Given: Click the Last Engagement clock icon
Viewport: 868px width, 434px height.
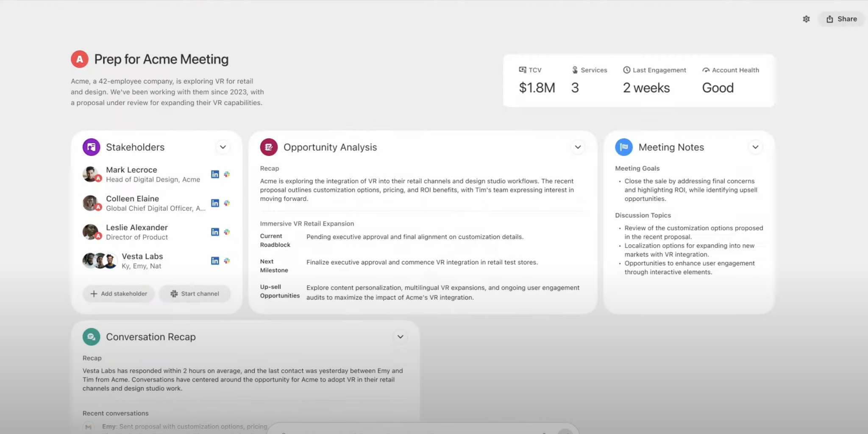Looking at the screenshot, I should point(627,70).
